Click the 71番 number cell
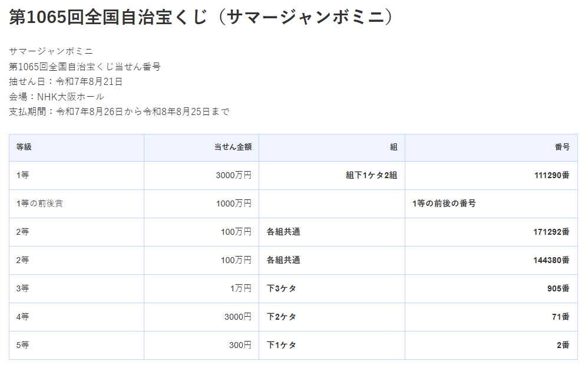 (560, 317)
